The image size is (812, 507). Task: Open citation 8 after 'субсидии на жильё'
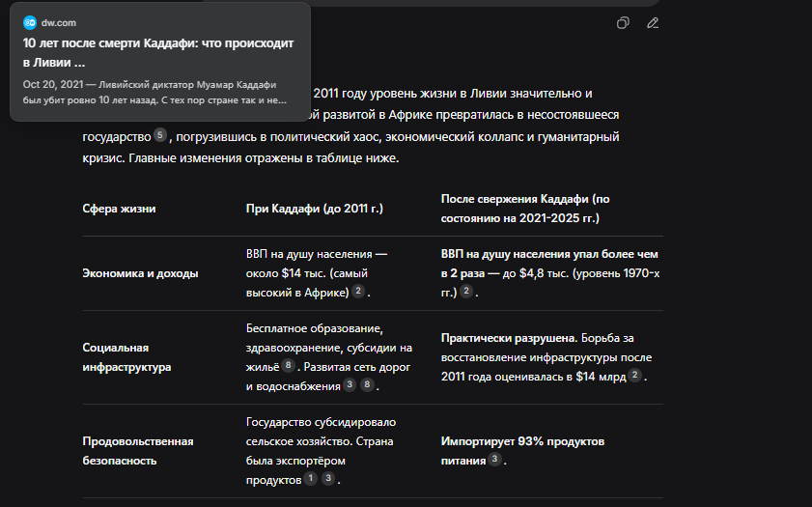click(288, 366)
